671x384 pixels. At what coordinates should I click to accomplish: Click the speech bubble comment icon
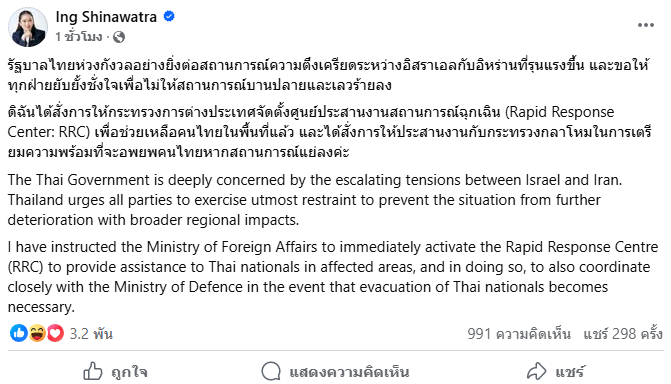(271, 371)
